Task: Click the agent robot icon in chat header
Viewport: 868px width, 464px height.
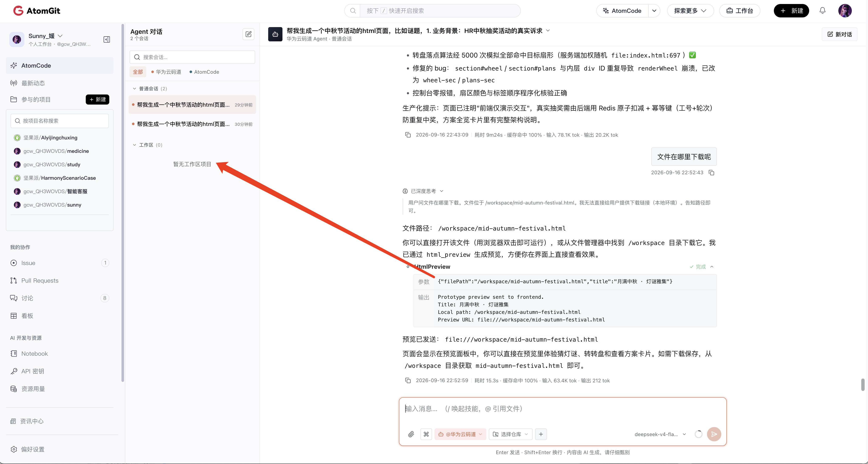Action: coord(275,34)
